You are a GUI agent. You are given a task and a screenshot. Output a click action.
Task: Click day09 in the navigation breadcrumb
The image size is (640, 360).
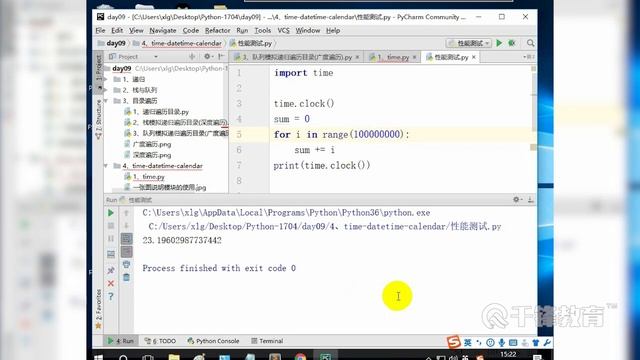(x=116, y=43)
